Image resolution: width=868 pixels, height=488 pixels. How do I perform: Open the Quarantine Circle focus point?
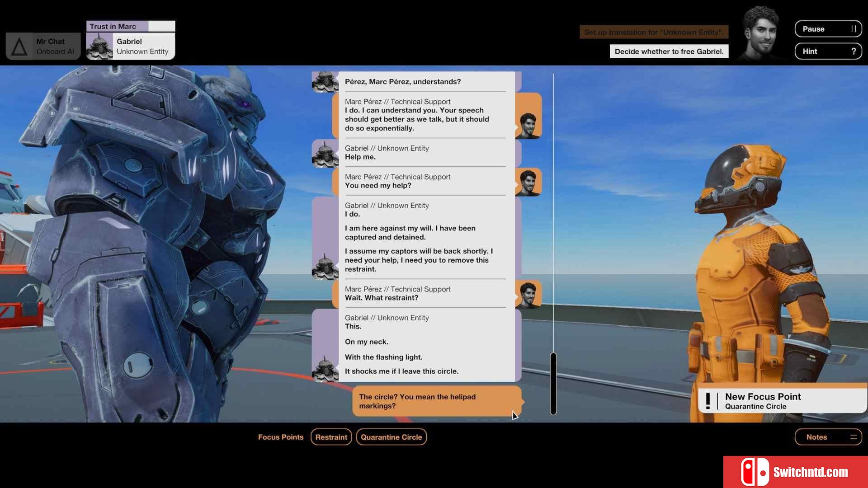(392, 437)
